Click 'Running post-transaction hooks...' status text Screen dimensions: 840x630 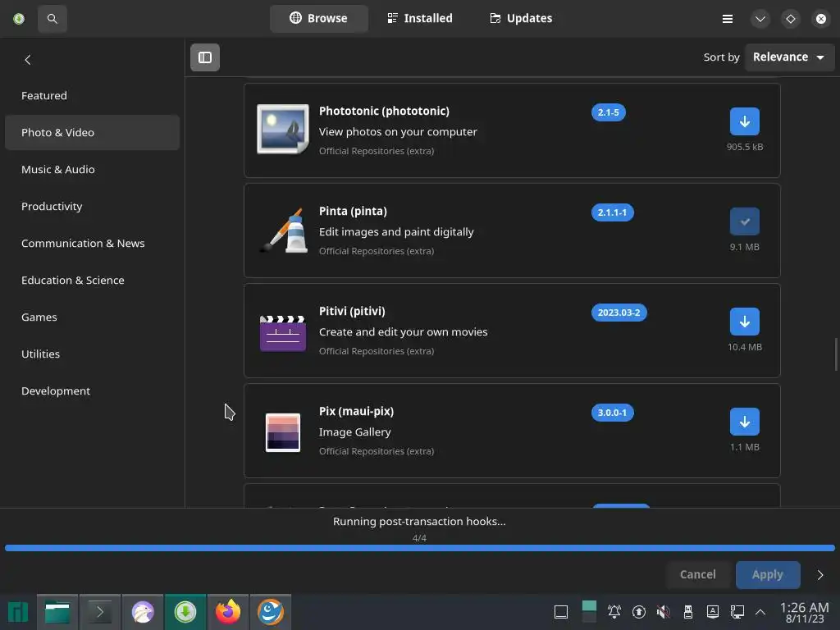click(x=419, y=521)
